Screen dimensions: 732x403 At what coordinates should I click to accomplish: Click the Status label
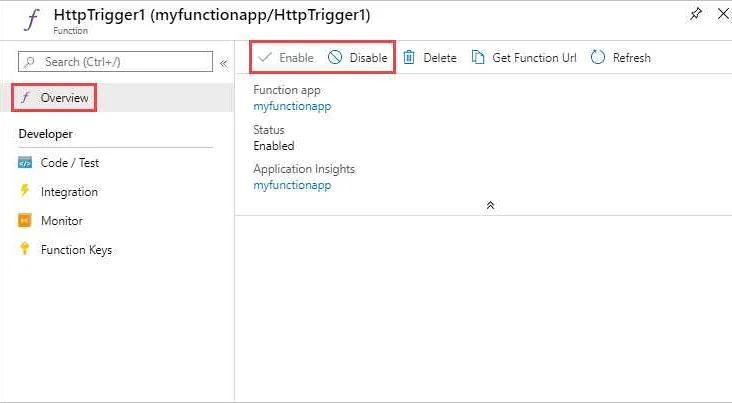coord(268,130)
